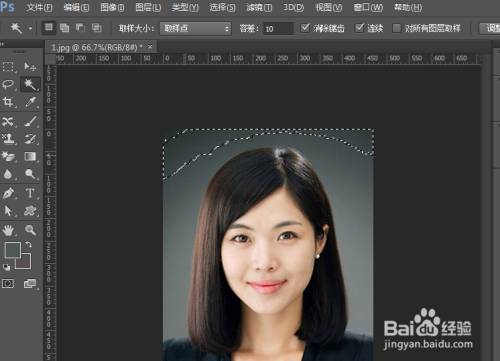Select the Horizontal Type tool
This screenshot has height=361, width=500.
point(30,193)
